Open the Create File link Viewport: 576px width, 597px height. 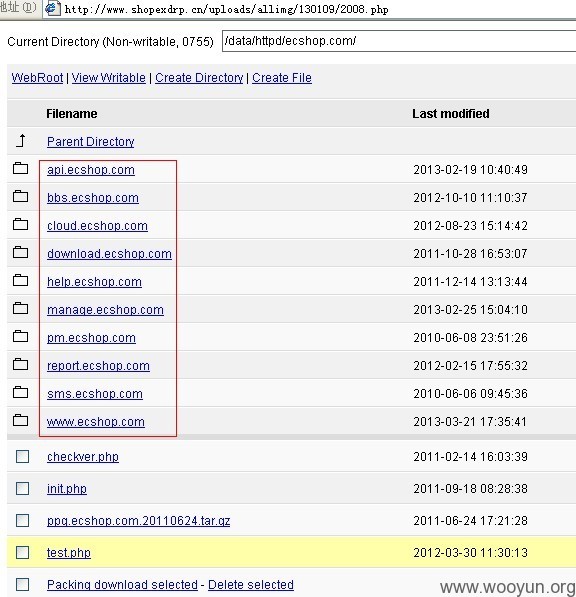tap(282, 78)
